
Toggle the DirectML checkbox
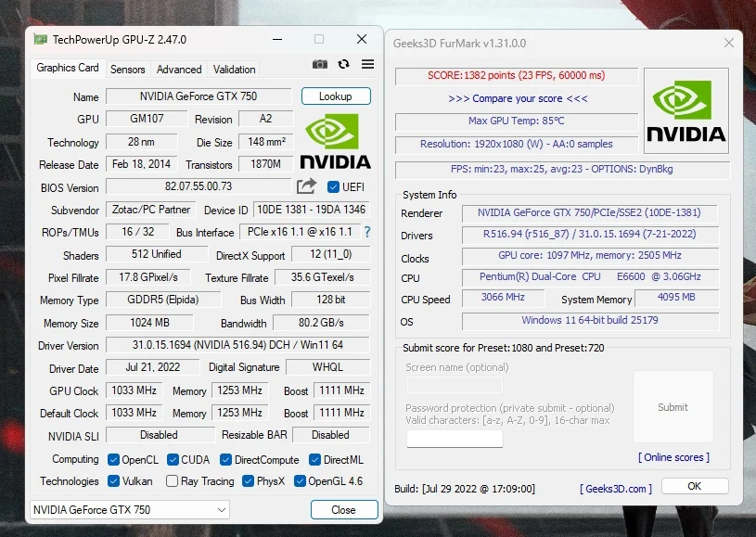(x=314, y=460)
